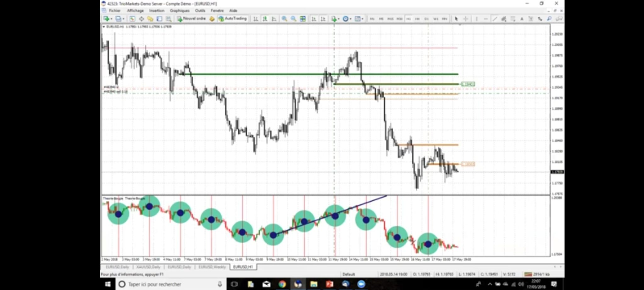This screenshot has height=290, width=644.
Task: Select the Fibonacci Retracement tool
Action: [513, 19]
